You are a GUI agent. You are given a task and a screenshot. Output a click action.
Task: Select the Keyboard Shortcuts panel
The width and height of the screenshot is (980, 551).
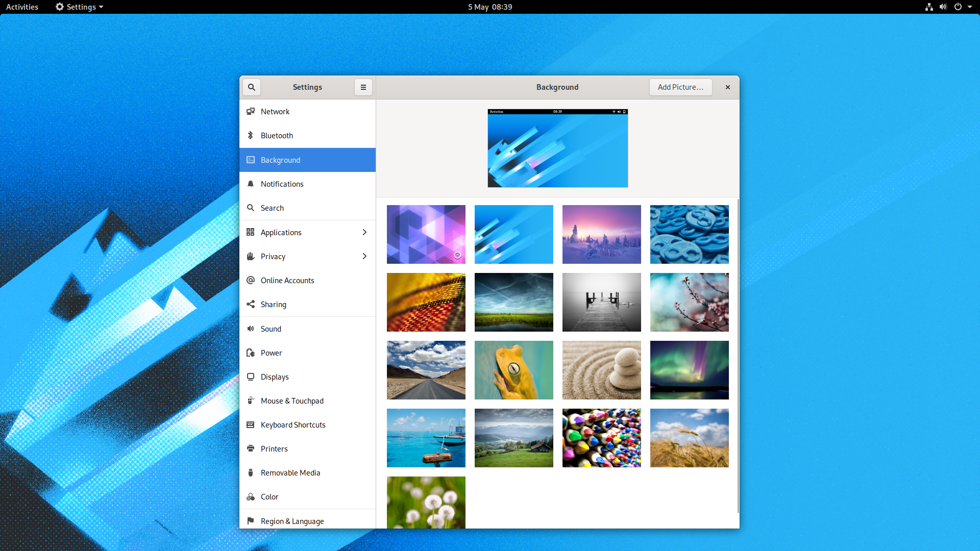pos(293,425)
